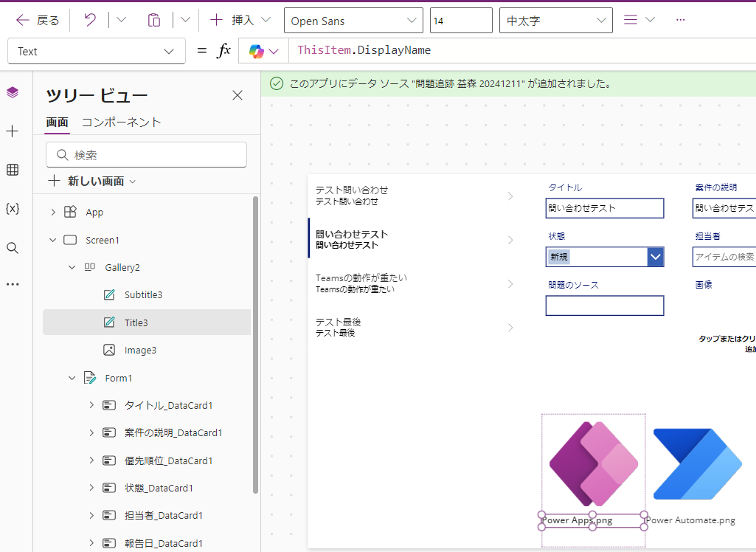Expand 案件の説明_DataCard1 node

pos(91,432)
